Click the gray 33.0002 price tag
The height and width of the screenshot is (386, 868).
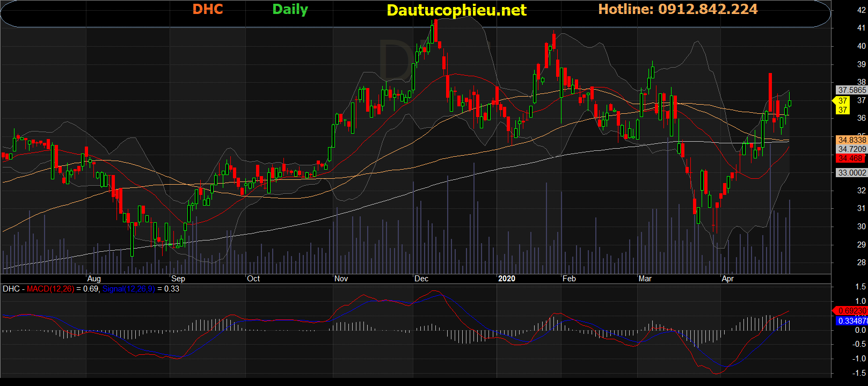point(852,173)
